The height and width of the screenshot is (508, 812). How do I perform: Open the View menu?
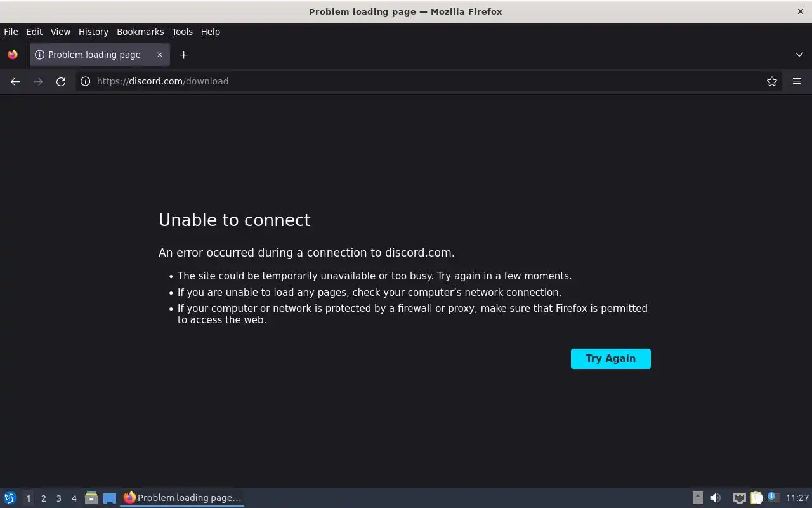tap(60, 32)
